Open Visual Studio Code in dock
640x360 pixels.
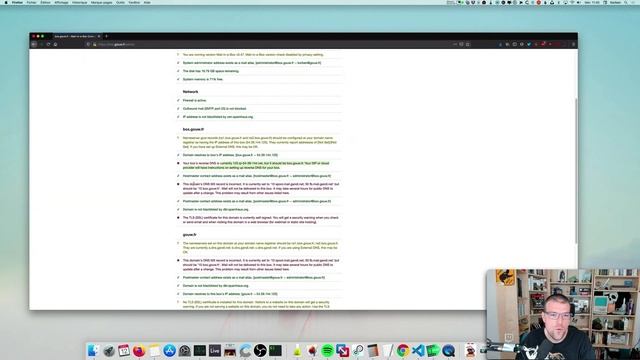coord(418,350)
